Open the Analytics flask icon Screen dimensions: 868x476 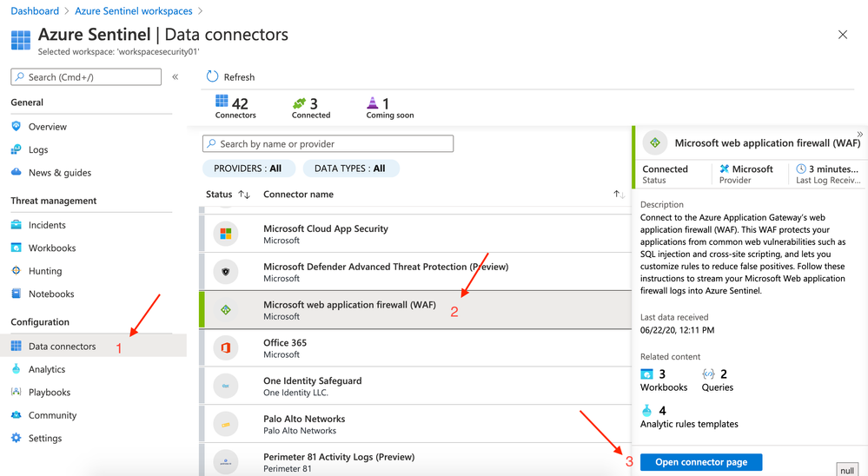tap(17, 369)
